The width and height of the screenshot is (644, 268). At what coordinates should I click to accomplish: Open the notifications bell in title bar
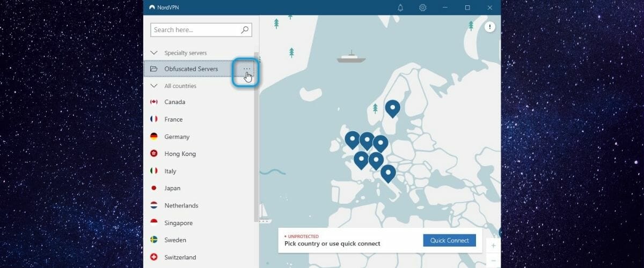pyautogui.click(x=400, y=8)
